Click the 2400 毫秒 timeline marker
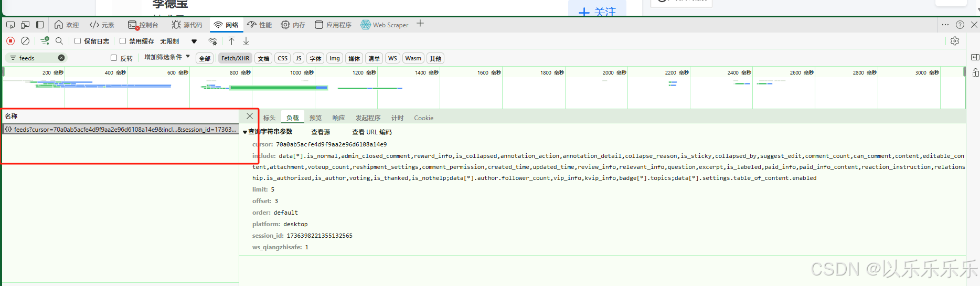The height and width of the screenshot is (286, 980). 739,72
